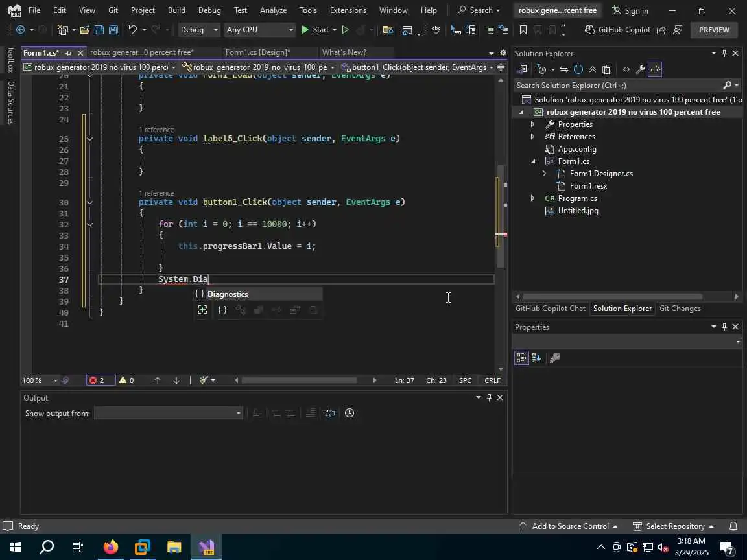Click Start debugging button
Viewport: 747px width, 560px height.
coord(315,30)
